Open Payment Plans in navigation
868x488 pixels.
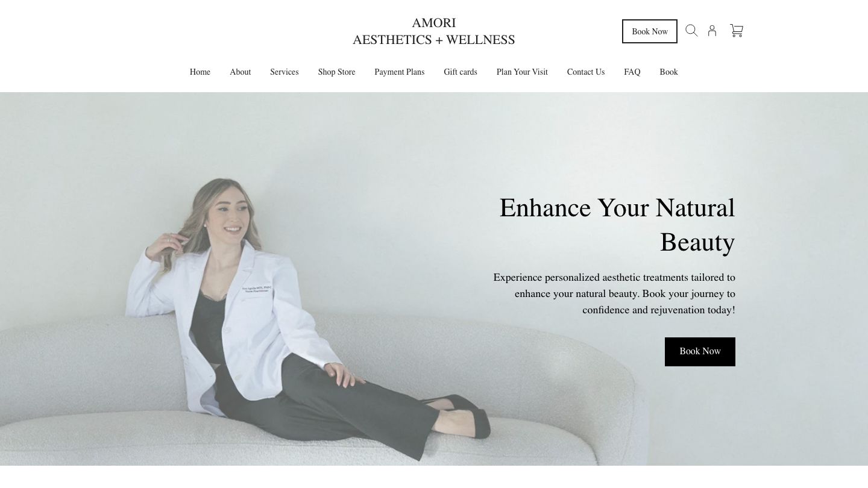pyautogui.click(x=400, y=72)
